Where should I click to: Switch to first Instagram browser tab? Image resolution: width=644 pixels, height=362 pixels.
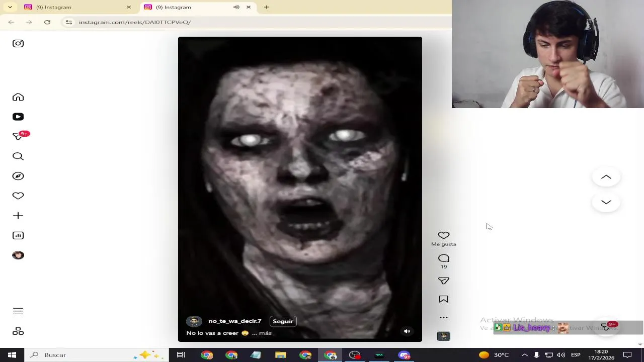click(x=77, y=7)
